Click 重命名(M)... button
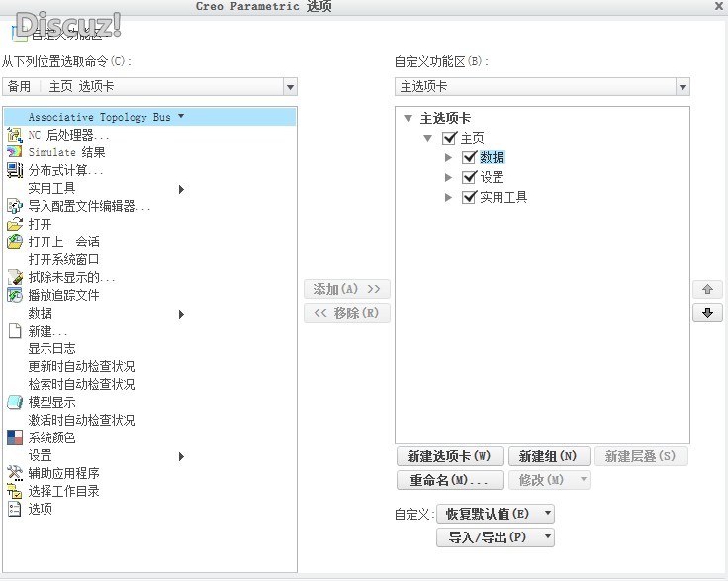 pyautogui.click(x=450, y=480)
